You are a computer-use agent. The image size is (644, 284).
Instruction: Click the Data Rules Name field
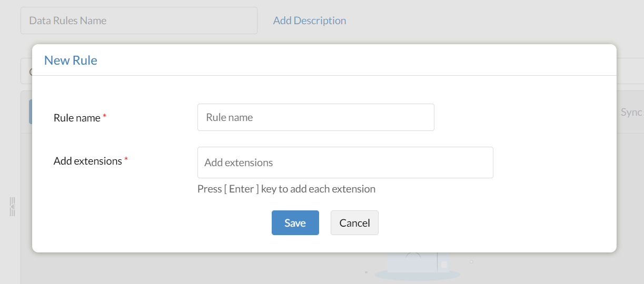pyautogui.click(x=138, y=21)
